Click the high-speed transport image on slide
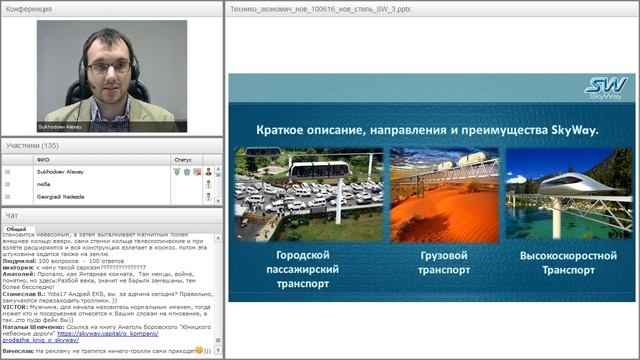The width and height of the screenshot is (640, 360). pyautogui.click(x=569, y=193)
